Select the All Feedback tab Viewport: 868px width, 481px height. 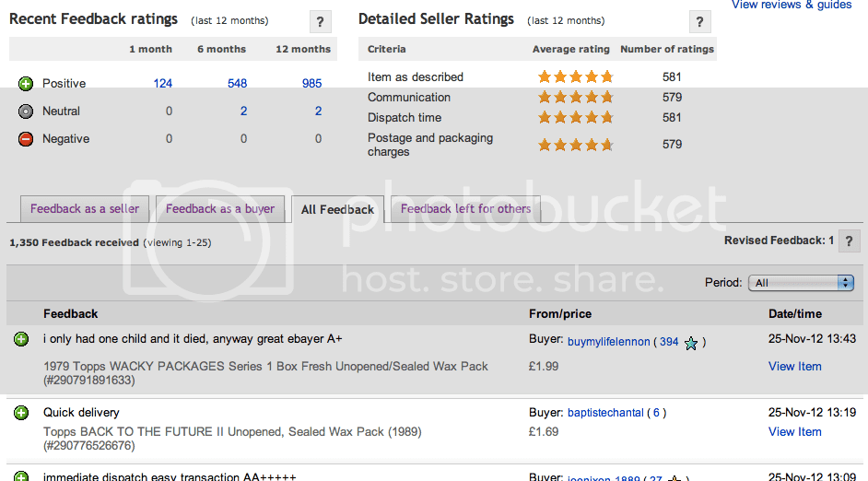tap(337, 210)
